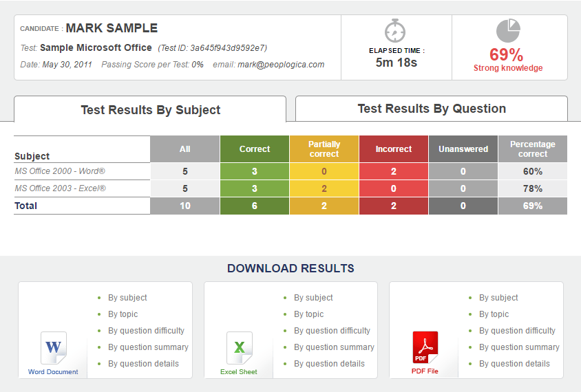
Task: Click the green Correct column header
Action: [x=255, y=149]
